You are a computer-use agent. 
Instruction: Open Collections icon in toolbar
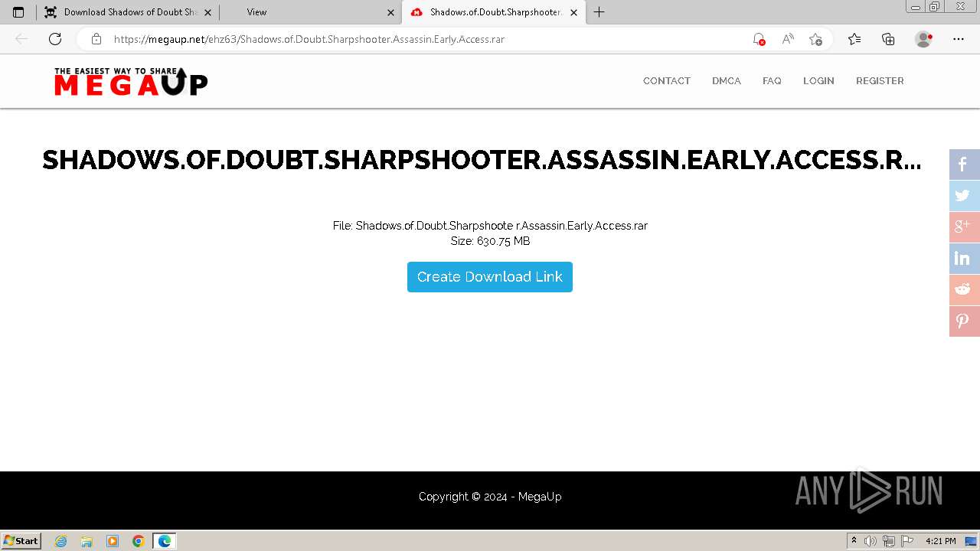(x=888, y=39)
